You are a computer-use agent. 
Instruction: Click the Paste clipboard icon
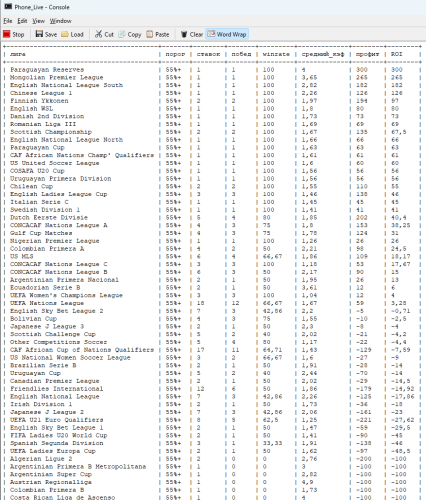[x=150, y=34]
